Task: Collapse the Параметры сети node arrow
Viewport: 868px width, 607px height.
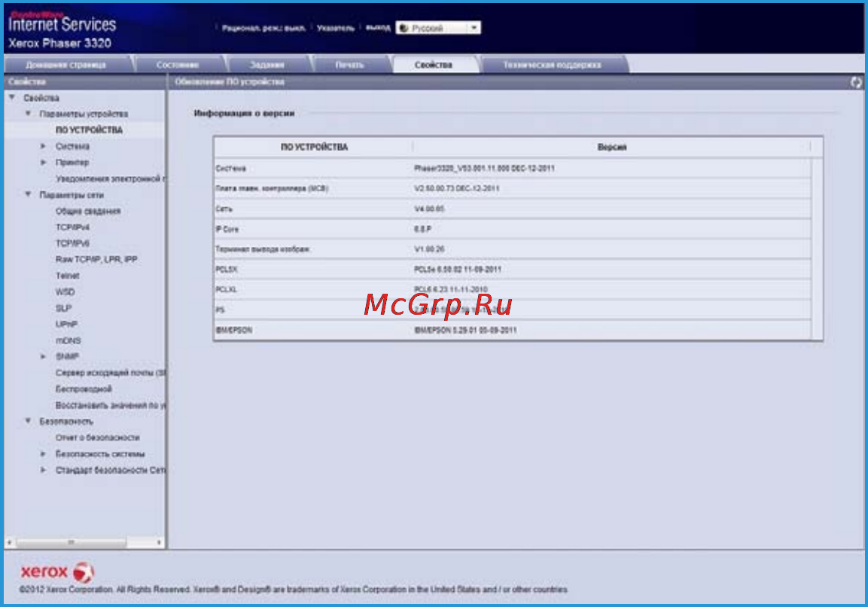Action: pos(28,194)
